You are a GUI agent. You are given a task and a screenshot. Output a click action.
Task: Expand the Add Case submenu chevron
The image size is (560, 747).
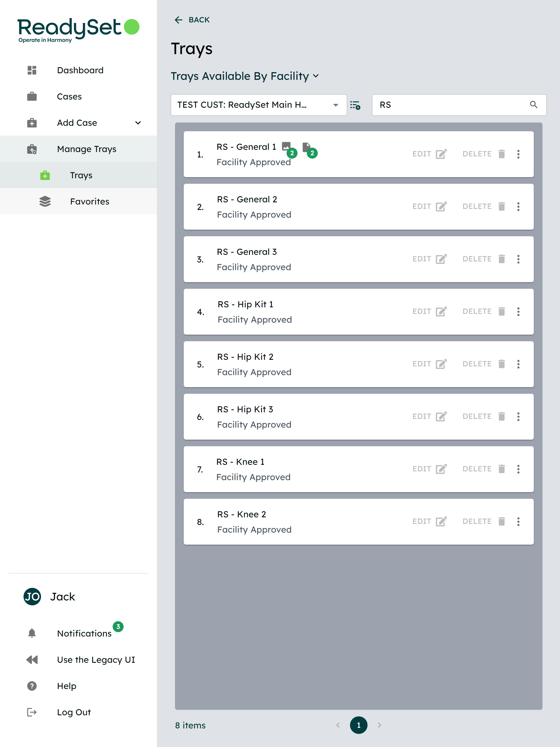[x=138, y=123]
